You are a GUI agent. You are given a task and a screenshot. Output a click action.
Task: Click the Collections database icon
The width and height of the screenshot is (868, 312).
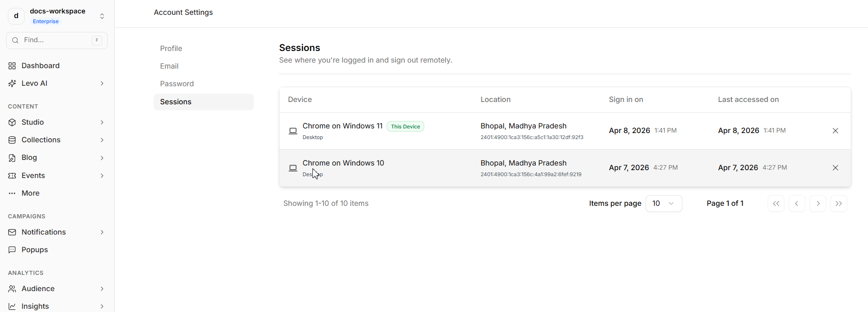click(x=12, y=140)
